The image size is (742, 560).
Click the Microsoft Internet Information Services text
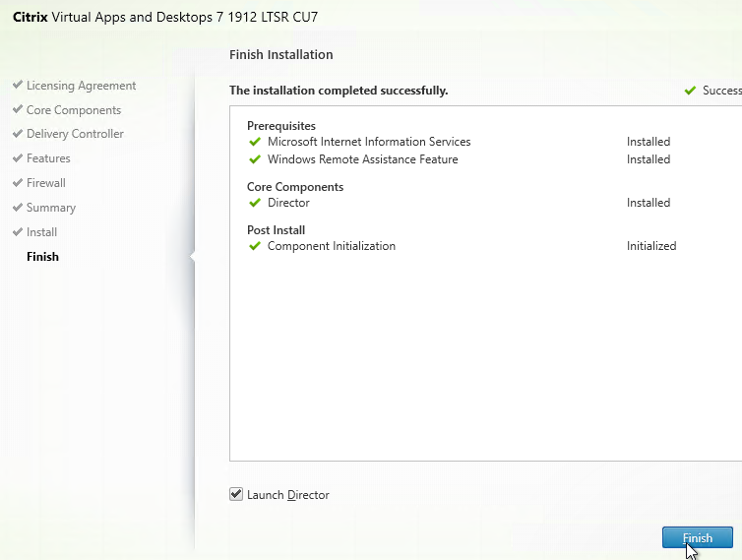click(369, 142)
